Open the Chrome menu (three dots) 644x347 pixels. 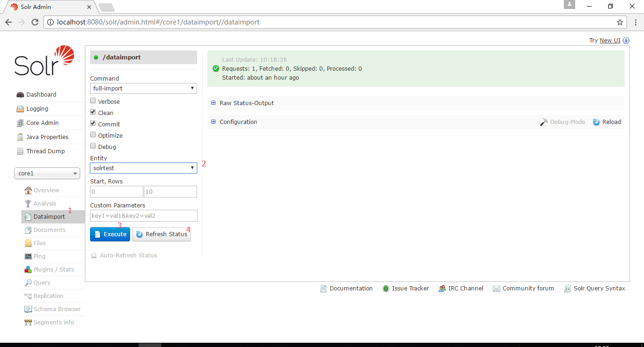pos(635,22)
